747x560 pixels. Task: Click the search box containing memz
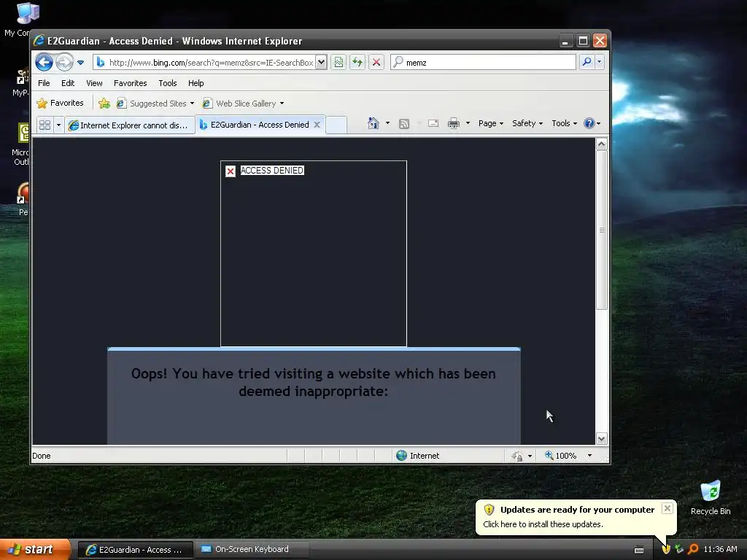coord(483,63)
